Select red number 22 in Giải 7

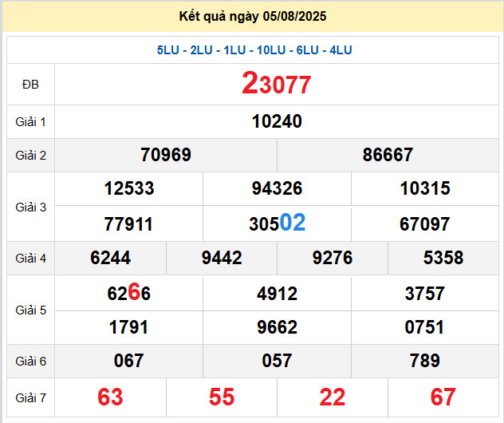[333, 397]
